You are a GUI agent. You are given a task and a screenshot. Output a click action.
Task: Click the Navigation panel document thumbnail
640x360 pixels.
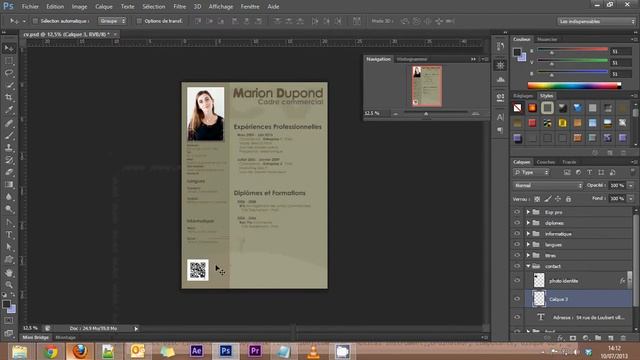pos(427,86)
